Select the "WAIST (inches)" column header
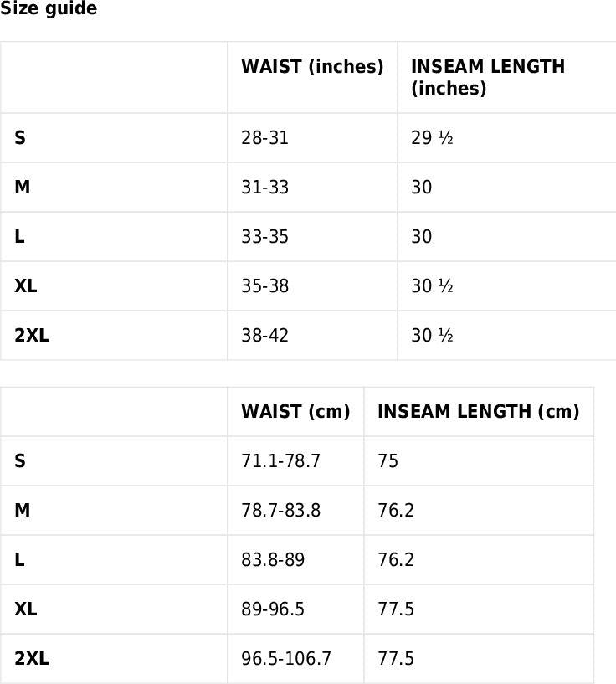The height and width of the screenshot is (684, 616). pos(312,67)
